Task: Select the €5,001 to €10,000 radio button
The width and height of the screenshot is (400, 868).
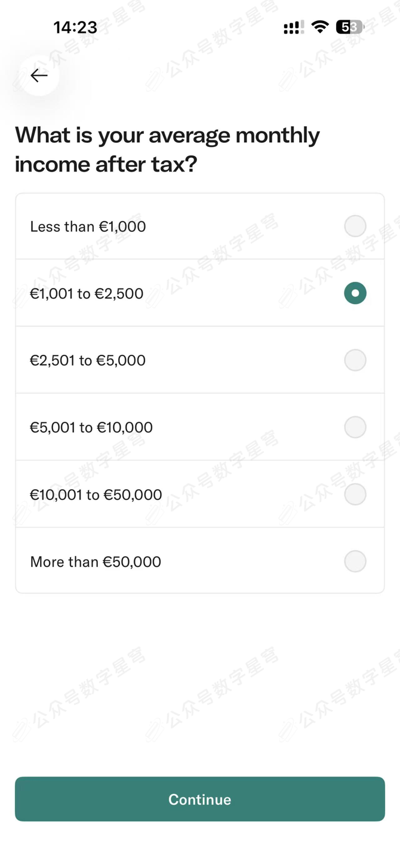Action: tap(355, 427)
